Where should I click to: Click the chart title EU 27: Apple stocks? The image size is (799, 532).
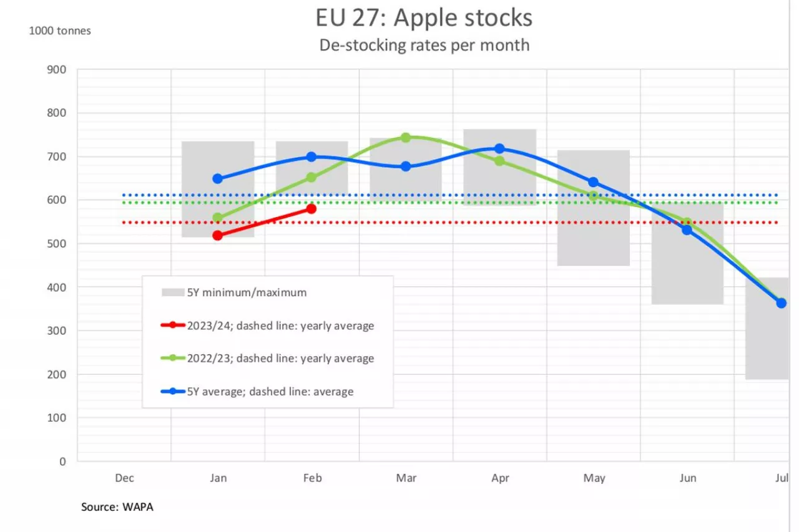point(424,18)
